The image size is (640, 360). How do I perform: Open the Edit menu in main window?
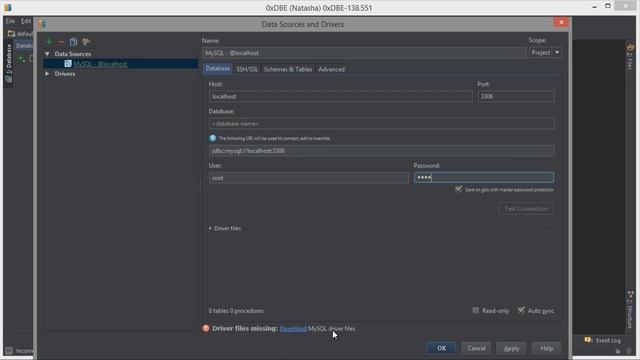[26, 21]
